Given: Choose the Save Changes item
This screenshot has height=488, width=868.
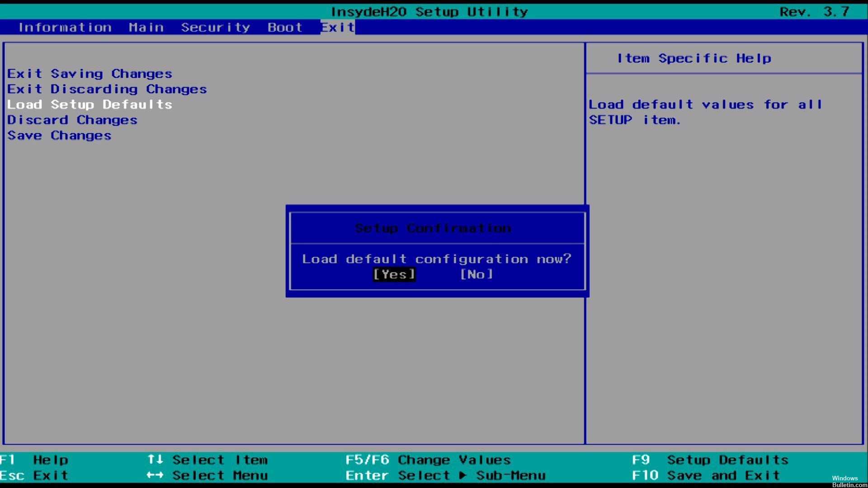Looking at the screenshot, I should [59, 135].
